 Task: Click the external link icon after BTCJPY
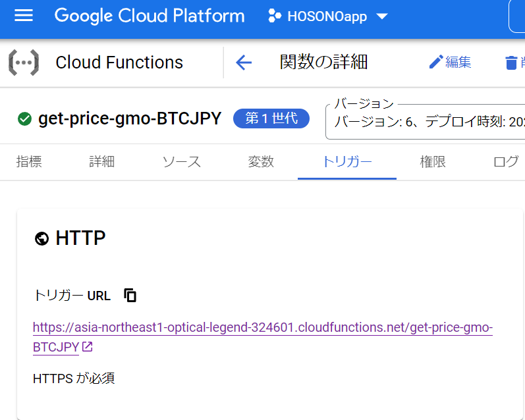[x=87, y=347]
